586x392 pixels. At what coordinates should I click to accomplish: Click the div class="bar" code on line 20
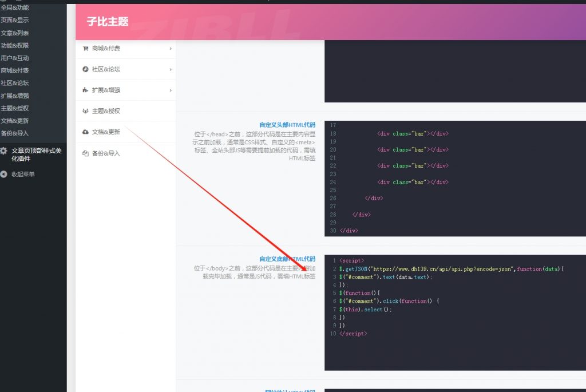[413, 149]
